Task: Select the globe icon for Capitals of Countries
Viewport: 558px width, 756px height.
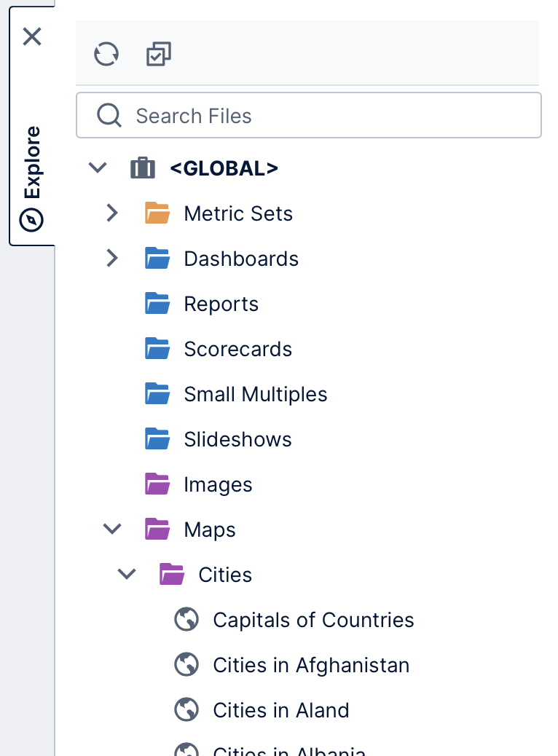Action: [x=186, y=619]
